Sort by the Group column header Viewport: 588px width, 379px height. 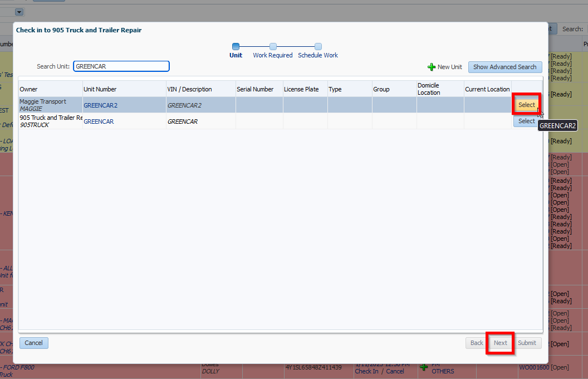pyautogui.click(x=394, y=89)
